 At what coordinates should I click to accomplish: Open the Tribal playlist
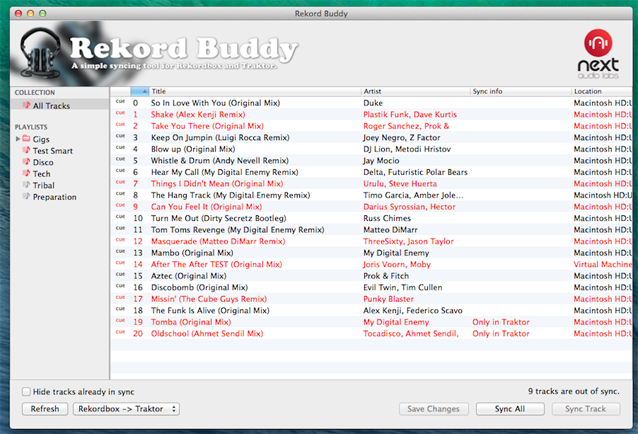click(44, 185)
